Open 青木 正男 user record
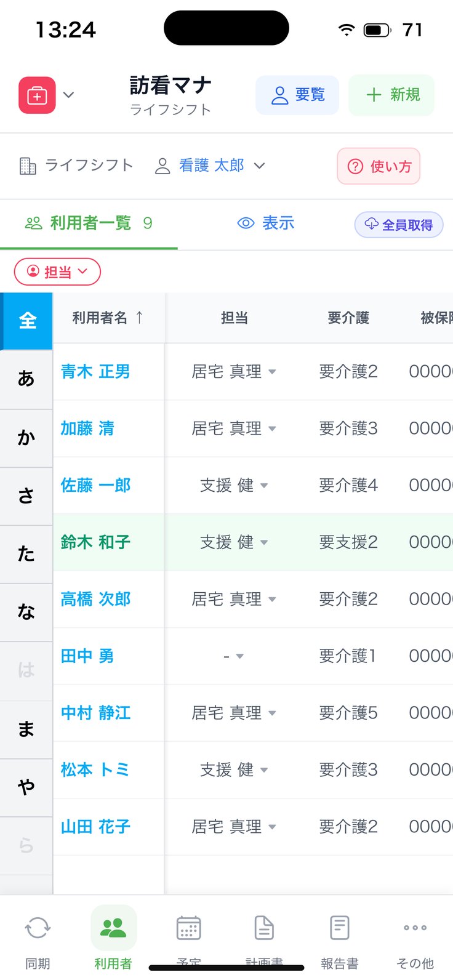 click(95, 371)
